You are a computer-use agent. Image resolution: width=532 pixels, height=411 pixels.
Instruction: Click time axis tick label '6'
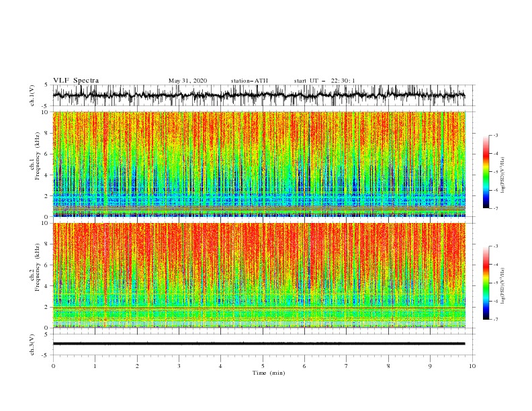[304, 366]
